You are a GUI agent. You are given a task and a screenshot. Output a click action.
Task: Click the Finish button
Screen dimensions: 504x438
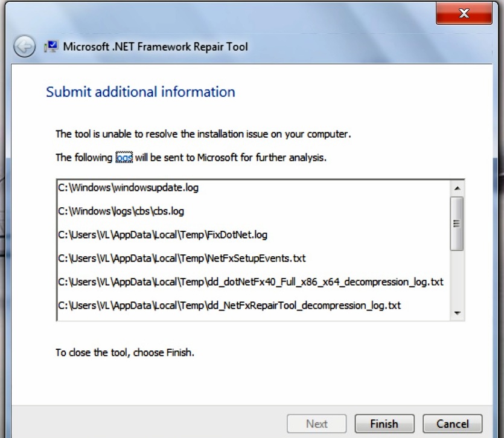384,424
